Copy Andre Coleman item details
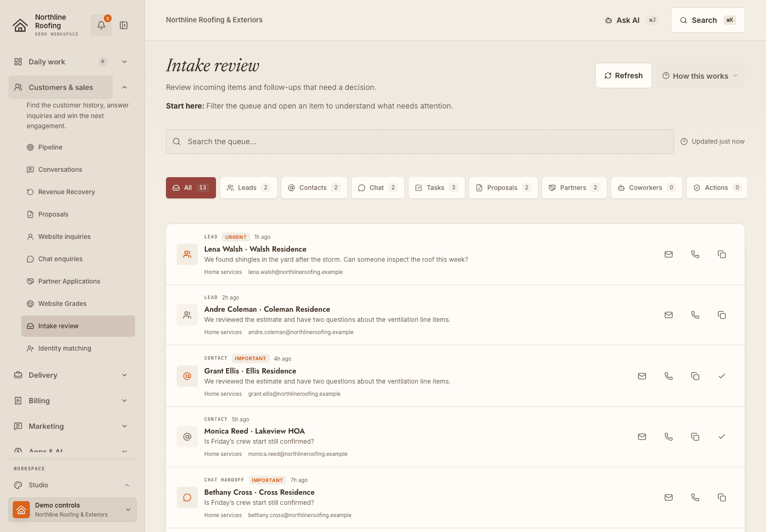This screenshot has width=766, height=532. [x=722, y=315]
